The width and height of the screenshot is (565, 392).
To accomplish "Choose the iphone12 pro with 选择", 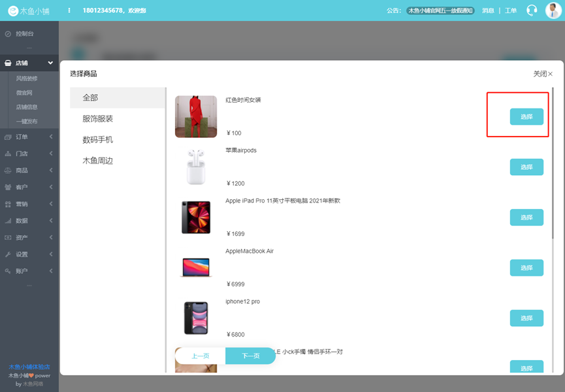I will point(526,319).
